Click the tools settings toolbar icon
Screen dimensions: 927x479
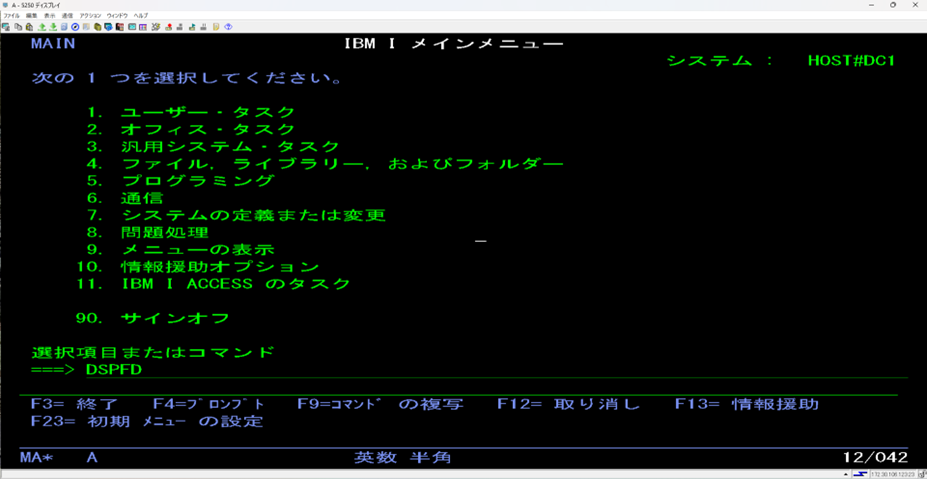tap(156, 27)
